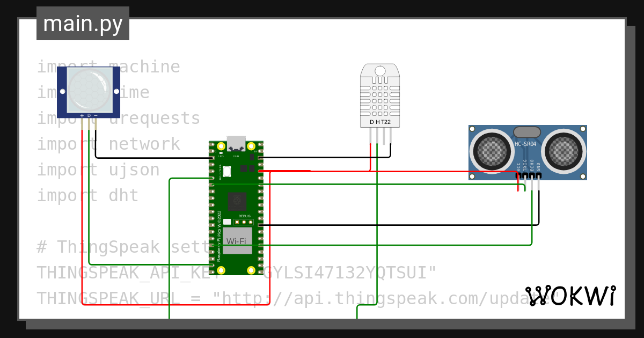Screen dimensions: 644x338
Task: Click the right ultrasonic transducer on HC-SR04
Action: pyautogui.click(x=563, y=151)
